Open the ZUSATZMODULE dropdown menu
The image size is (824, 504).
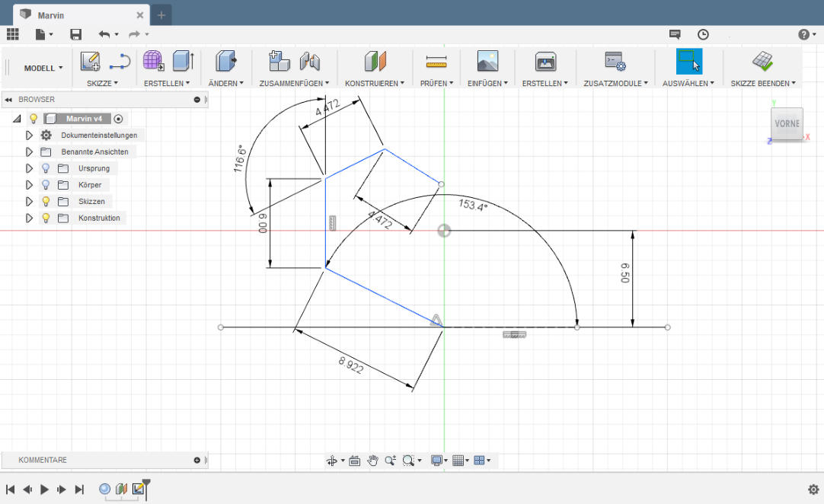point(616,83)
